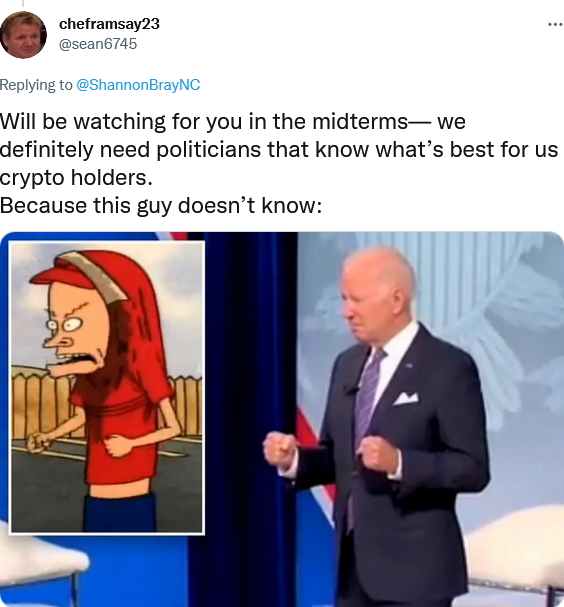Click 'Because this guy doesn't know:' line
This screenshot has width=564, height=607.
(161, 206)
